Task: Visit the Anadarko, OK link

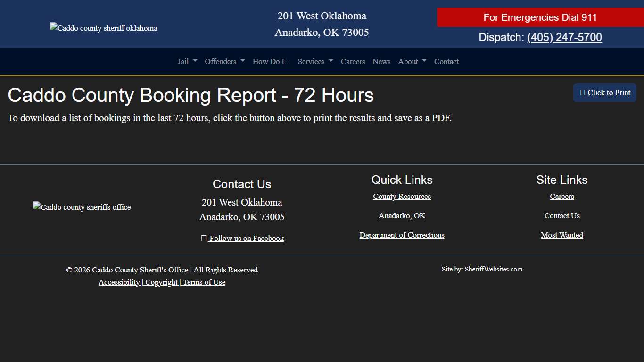Action: click(402, 215)
